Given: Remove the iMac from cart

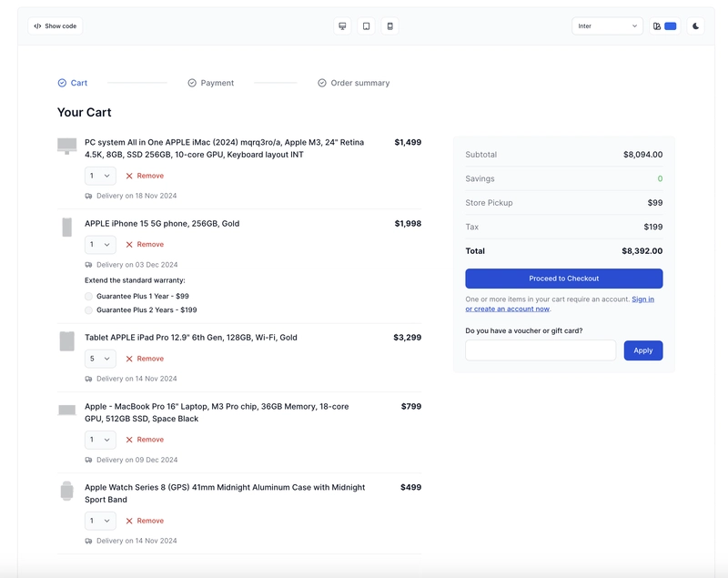Looking at the screenshot, I should (145, 176).
